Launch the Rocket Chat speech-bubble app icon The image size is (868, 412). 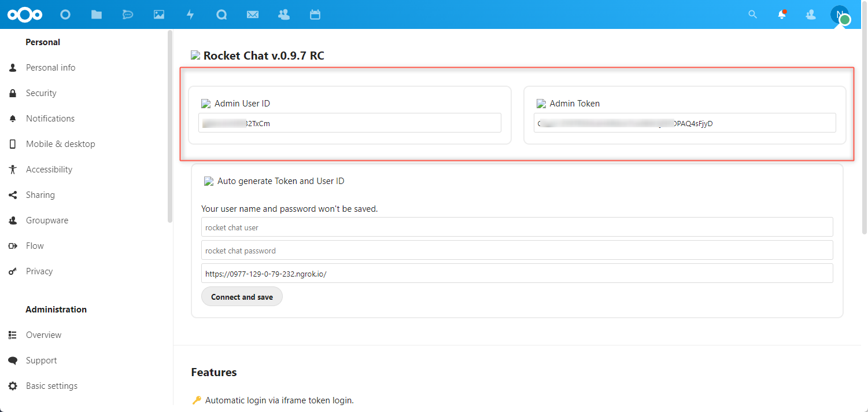(128, 14)
